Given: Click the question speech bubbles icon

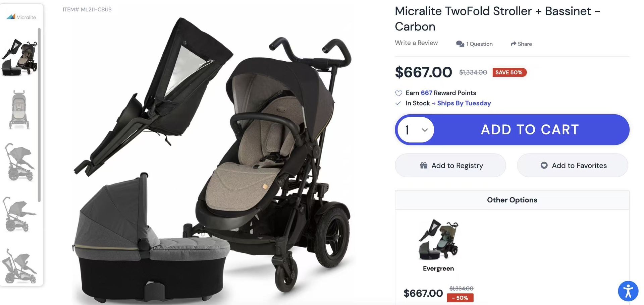Looking at the screenshot, I should pyautogui.click(x=460, y=44).
